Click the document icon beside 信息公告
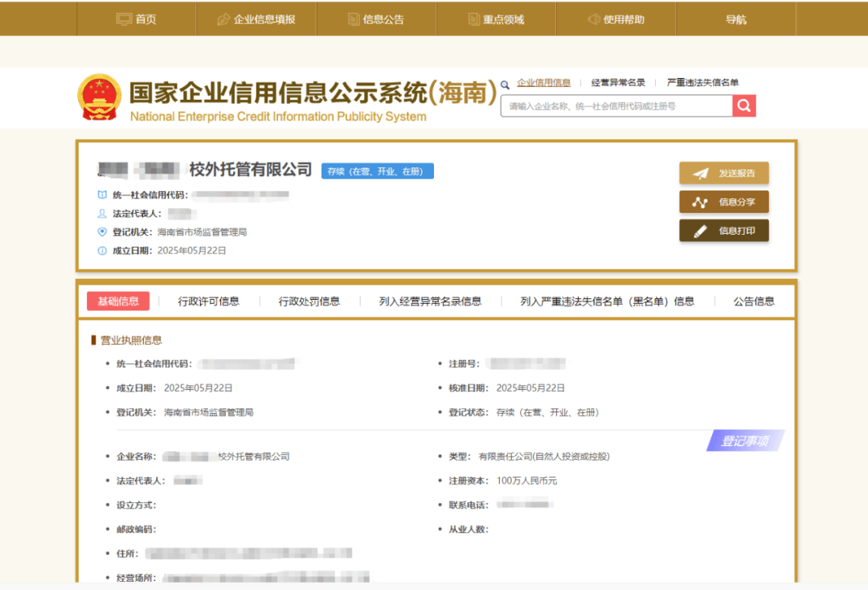This screenshot has height=590, width=868. pyautogui.click(x=354, y=19)
